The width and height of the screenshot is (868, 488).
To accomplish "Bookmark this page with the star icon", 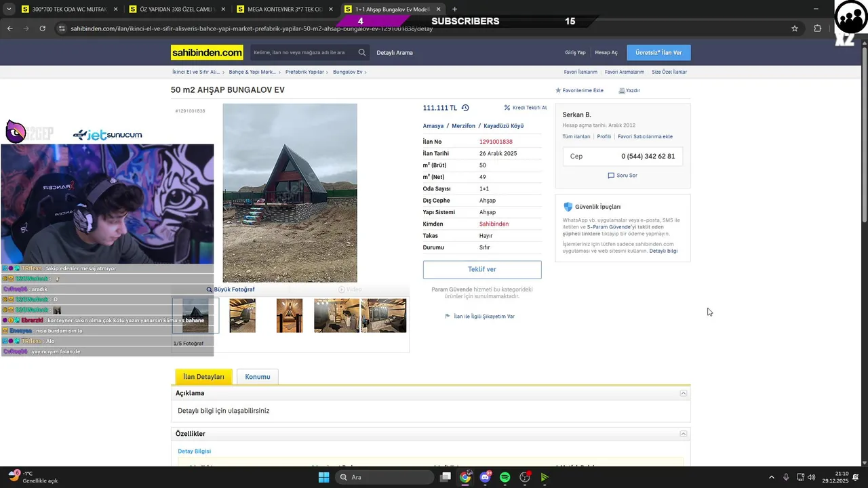I will pyautogui.click(x=795, y=28).
